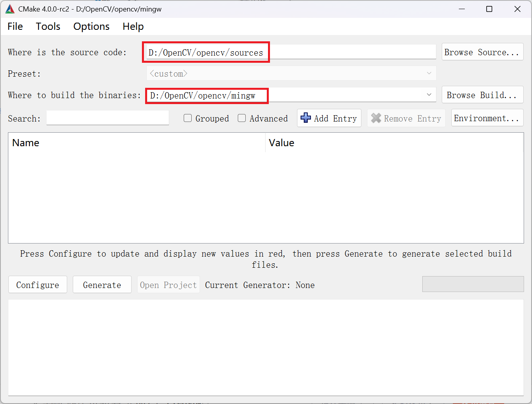Image resolution: width=532 pixels, height=404 pixels.
Task: Click the output log text area
Action: [x=266, y=348]
